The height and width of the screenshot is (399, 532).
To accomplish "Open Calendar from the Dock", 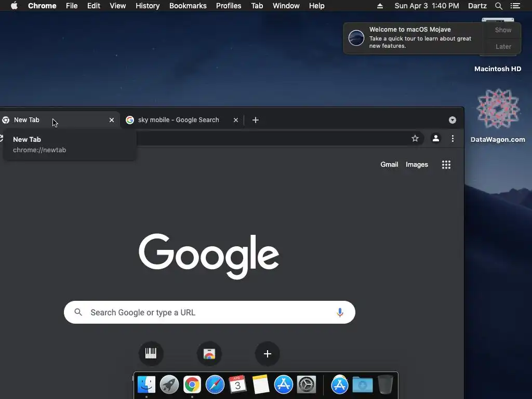I will point(237,385).
